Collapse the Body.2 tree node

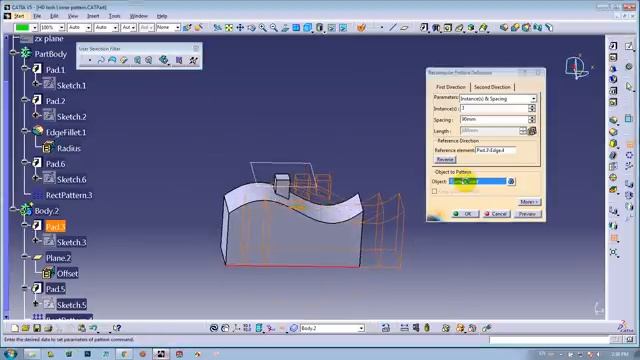(x=14, y=210)
